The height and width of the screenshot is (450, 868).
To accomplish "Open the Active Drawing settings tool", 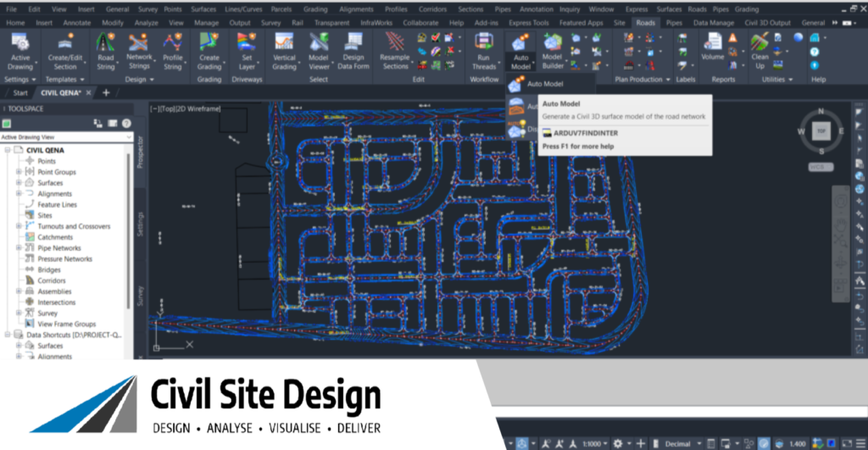I will [20, 52].
